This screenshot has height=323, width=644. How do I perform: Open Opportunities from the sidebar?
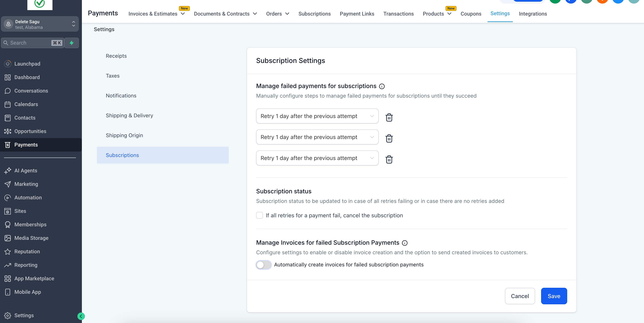(30, 131)
